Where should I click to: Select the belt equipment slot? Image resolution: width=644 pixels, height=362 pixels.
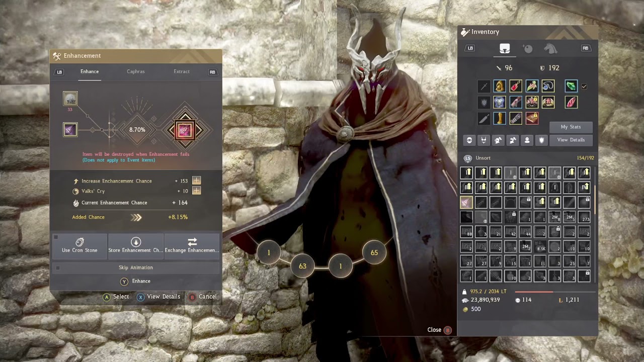516,119
